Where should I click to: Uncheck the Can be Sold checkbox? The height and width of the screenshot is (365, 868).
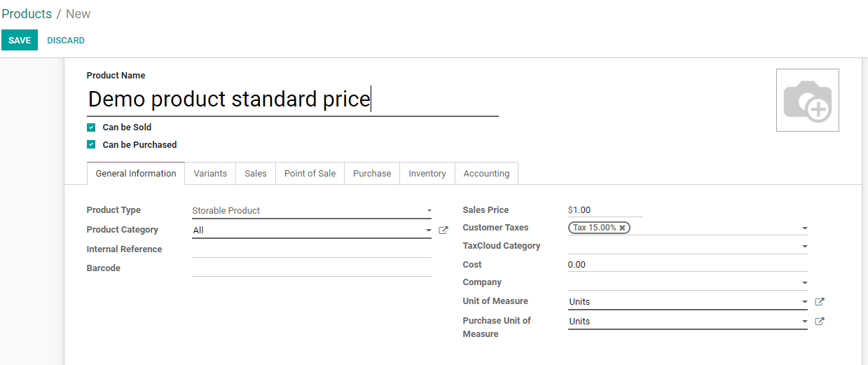coord(91,128)
